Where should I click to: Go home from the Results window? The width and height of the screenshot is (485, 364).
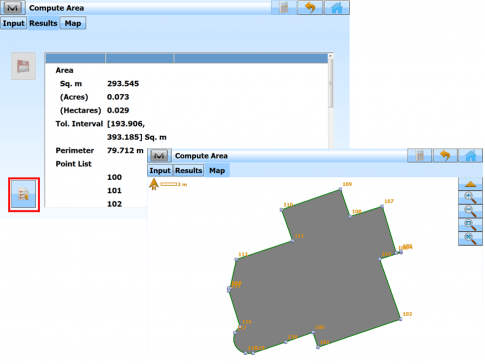coord(337,7)
